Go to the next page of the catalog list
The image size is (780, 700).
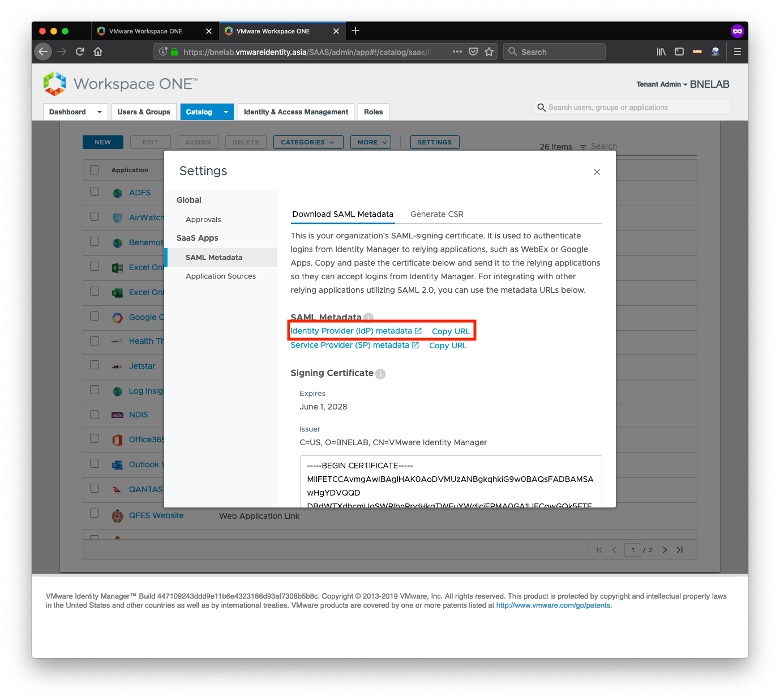(665, 550)
